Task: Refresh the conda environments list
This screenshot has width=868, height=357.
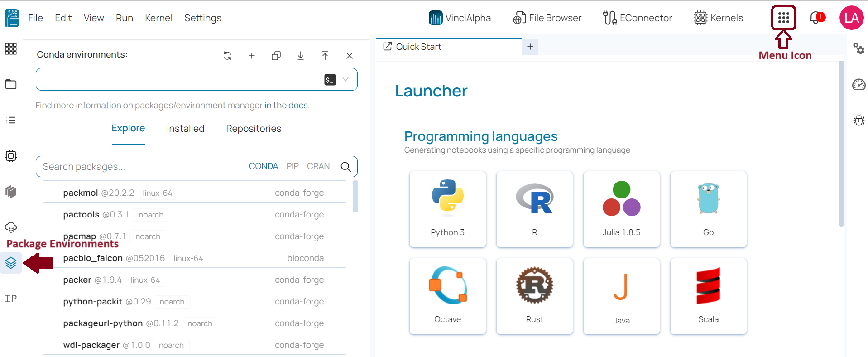Action: tap(227, 56)
